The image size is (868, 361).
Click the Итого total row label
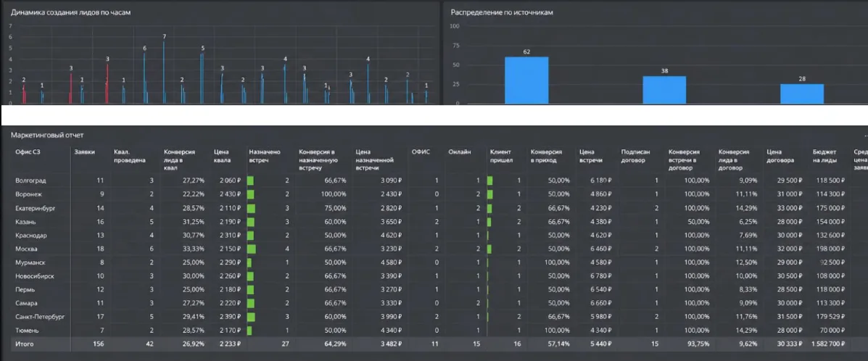(25, 344)
